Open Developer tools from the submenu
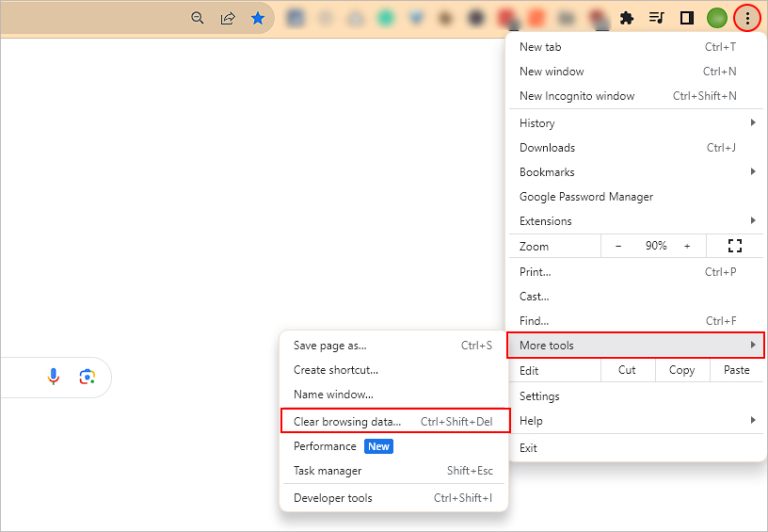This screenshot has height=532, width=768. (x=394, y=498)
